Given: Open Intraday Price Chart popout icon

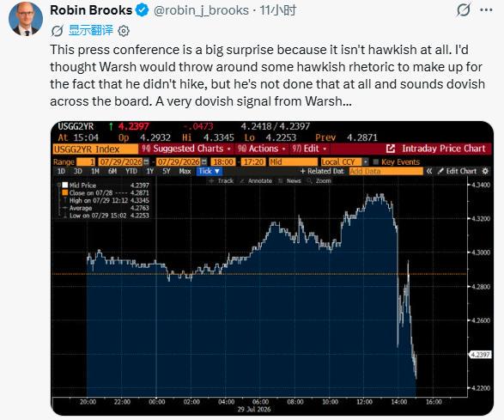Looking at the screenshot, I should click(x=390, y=149).
